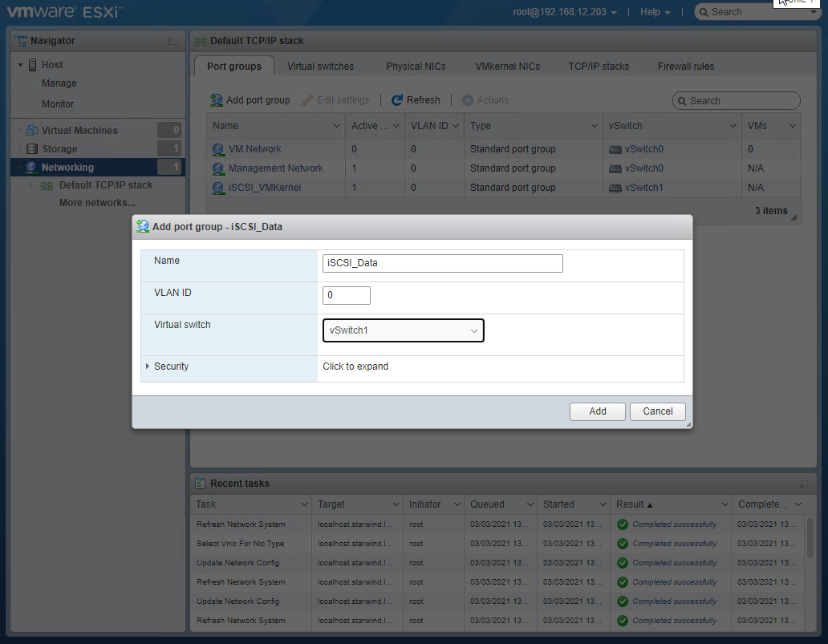The width and height of the screenshot is (828, 644).
Task: Click the 3 items count label
Action: coord(771,211)
